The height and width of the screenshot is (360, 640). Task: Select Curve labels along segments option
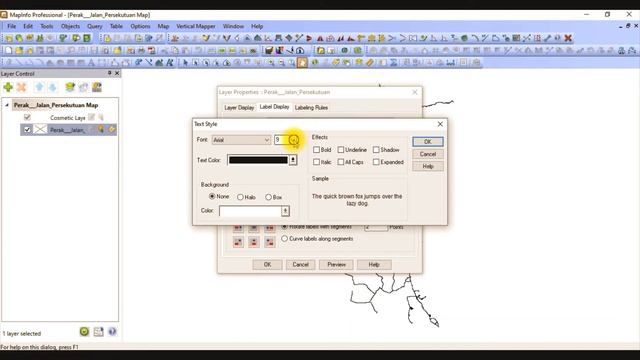point(284,239)
